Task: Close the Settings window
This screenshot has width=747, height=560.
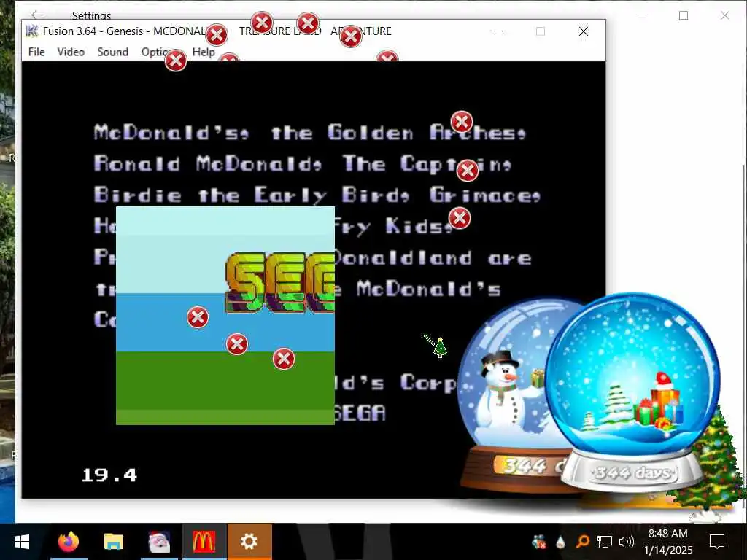Action: (725, 15)
